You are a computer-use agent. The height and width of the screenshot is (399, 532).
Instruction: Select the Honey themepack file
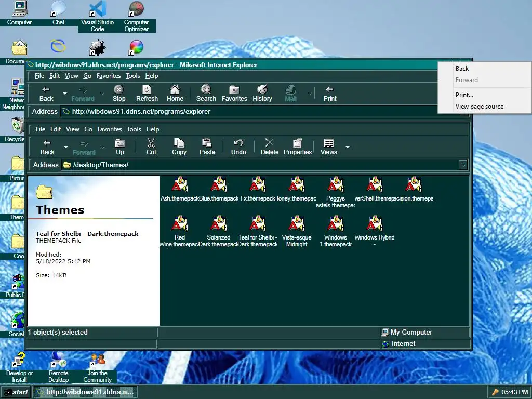tap(297, 189)
